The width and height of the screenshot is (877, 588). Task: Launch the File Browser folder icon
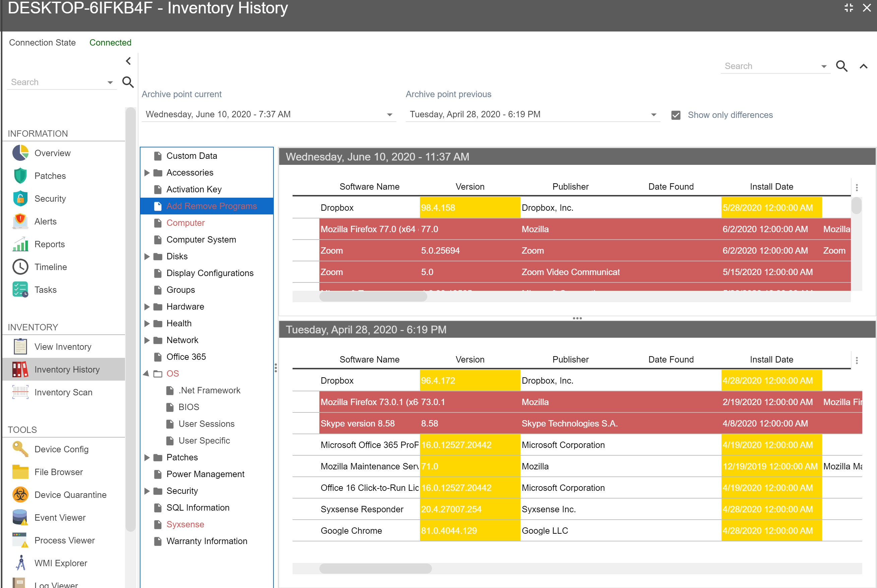click(x=20, y=472)
